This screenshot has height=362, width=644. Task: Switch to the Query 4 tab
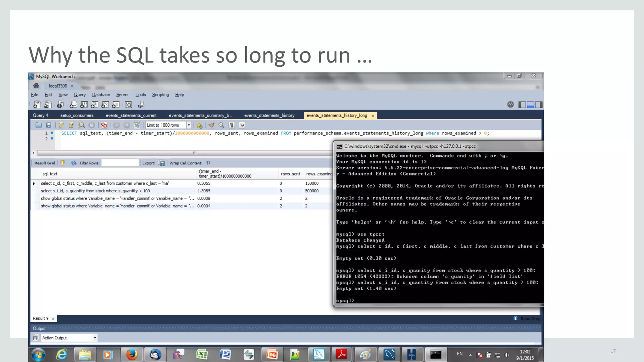click(40, 115)
